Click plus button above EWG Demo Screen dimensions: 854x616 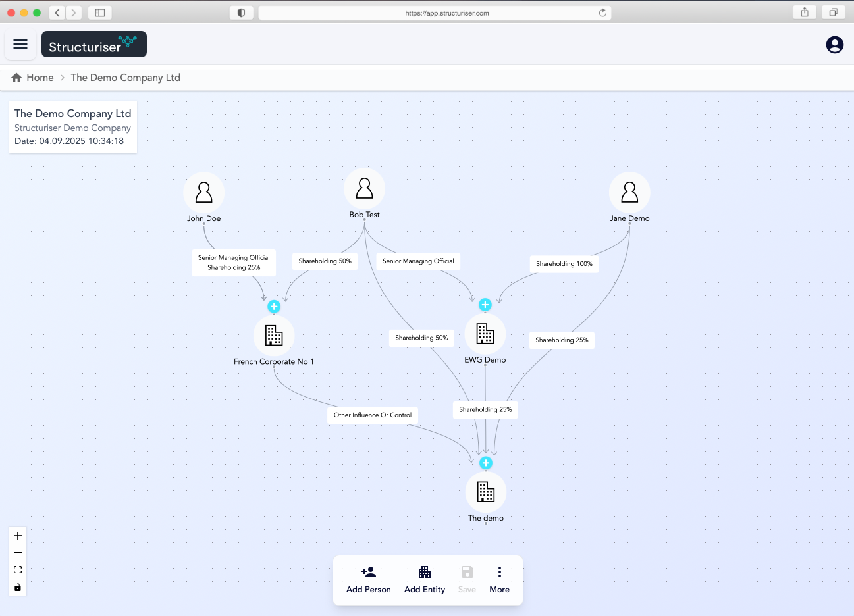click(x=485, y=305)
